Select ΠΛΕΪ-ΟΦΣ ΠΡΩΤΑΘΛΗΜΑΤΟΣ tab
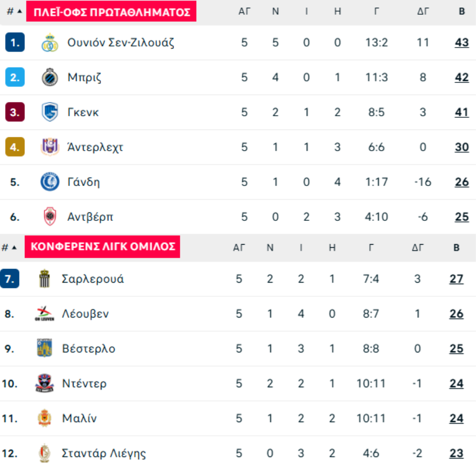Screen dimensions: 476x465 (x=111, y=11)
